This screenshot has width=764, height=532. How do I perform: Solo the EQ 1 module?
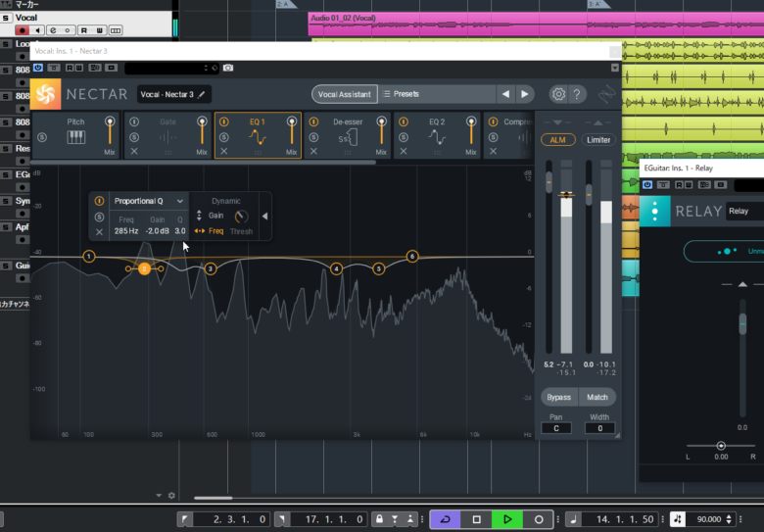point(223,137)
